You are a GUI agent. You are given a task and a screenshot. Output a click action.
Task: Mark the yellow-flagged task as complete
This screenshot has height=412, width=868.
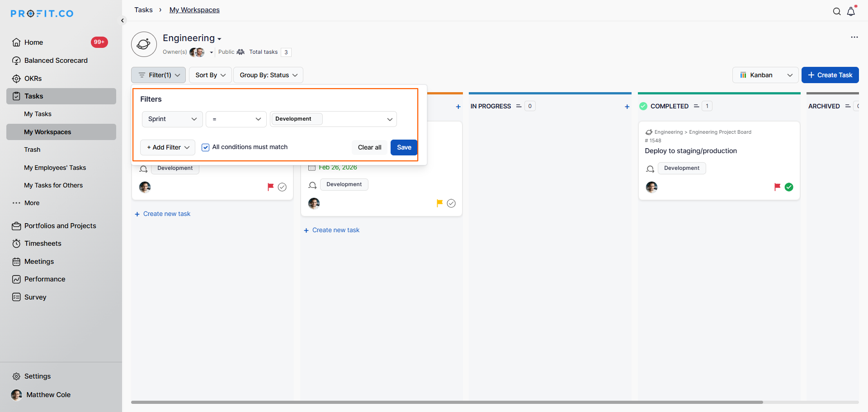[x=451, y=203]
